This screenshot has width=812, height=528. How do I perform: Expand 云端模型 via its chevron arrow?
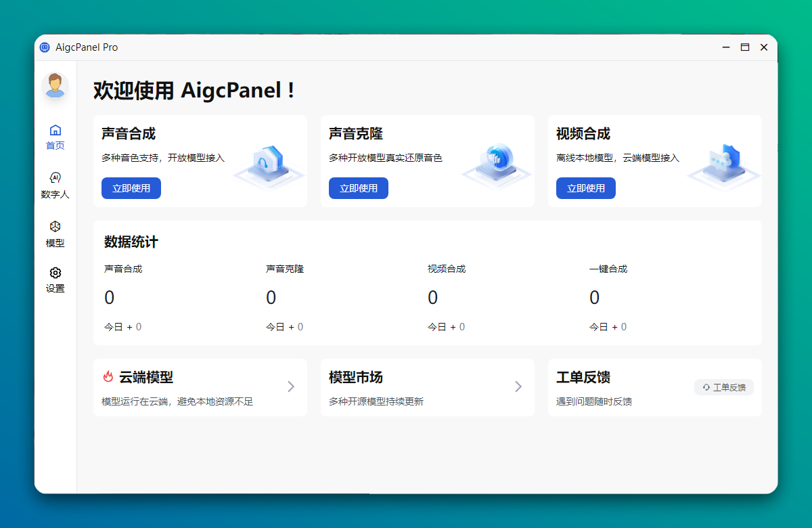(291, 387)
